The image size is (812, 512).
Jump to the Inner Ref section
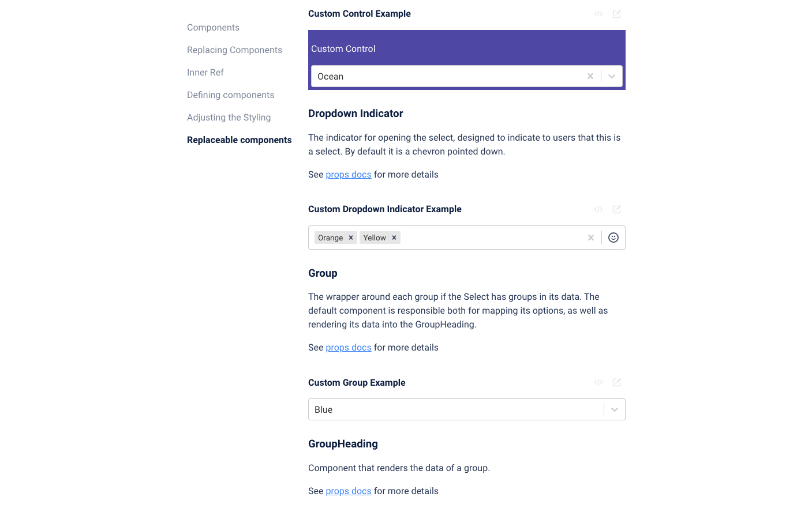pyautogui.click(x=205, y=73)
